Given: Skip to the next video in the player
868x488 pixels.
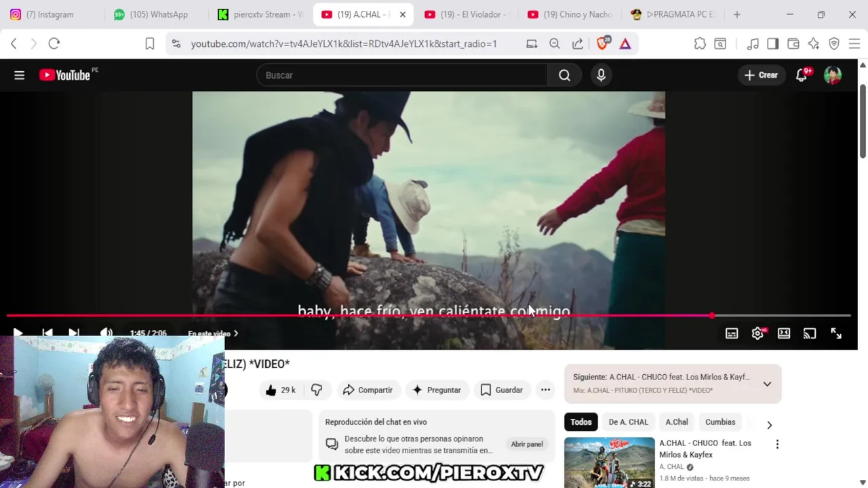Looking at the screenshot, I should point(74,333).
